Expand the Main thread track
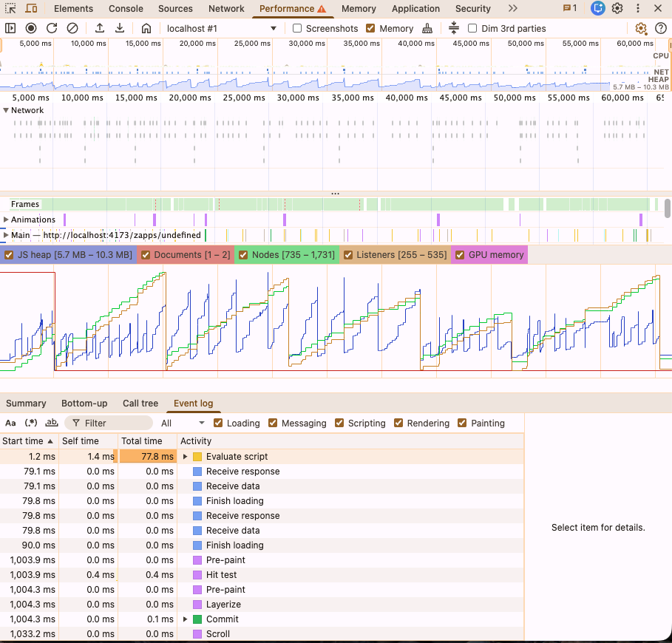This screenshot has height=643, width=672. pyautogui.click(x=6, y=235)
